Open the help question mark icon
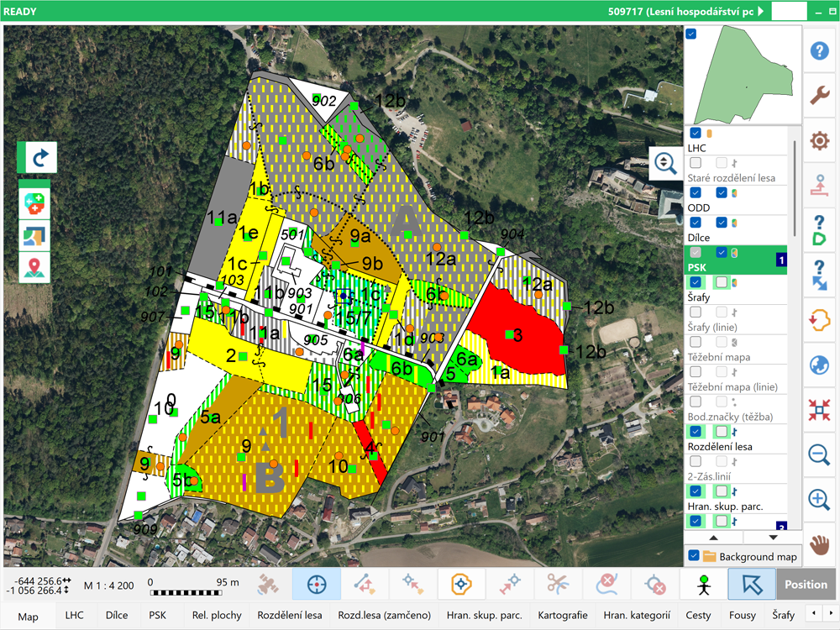This screenshot has height=630, width=840. click(x=819, y=50)
